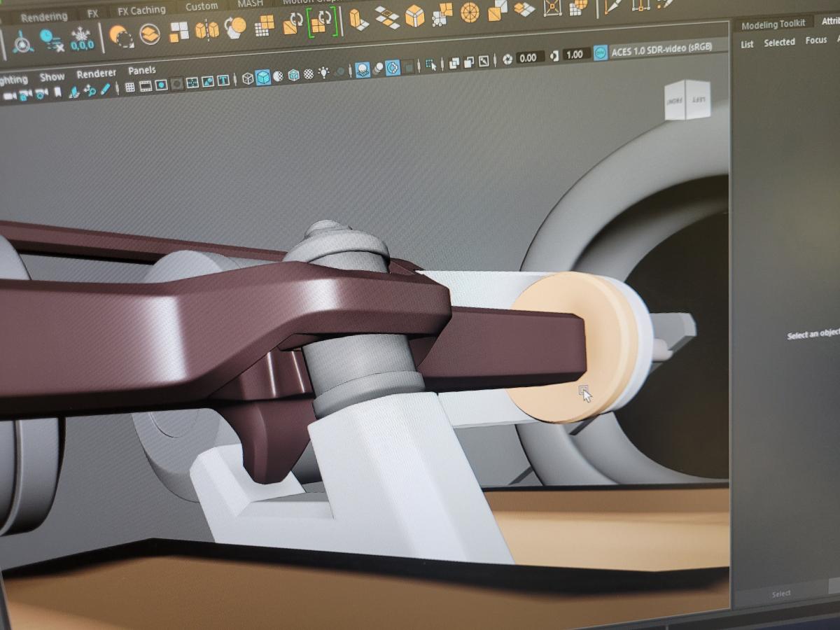The width and height of the screenshot is (840, 630).
Task: Toggle Textured display mode
Action: coord(308,74)
